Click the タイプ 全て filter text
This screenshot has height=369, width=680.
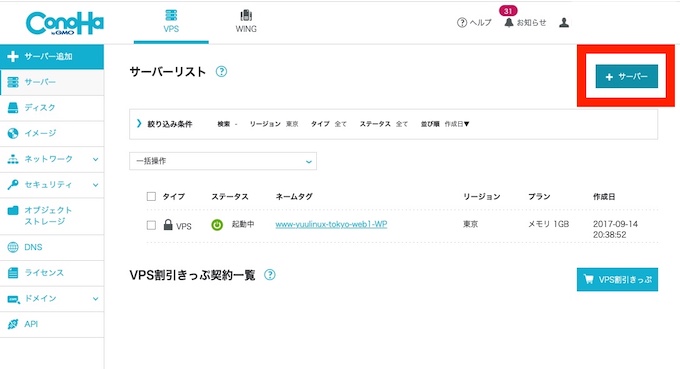tap(329, 124)
